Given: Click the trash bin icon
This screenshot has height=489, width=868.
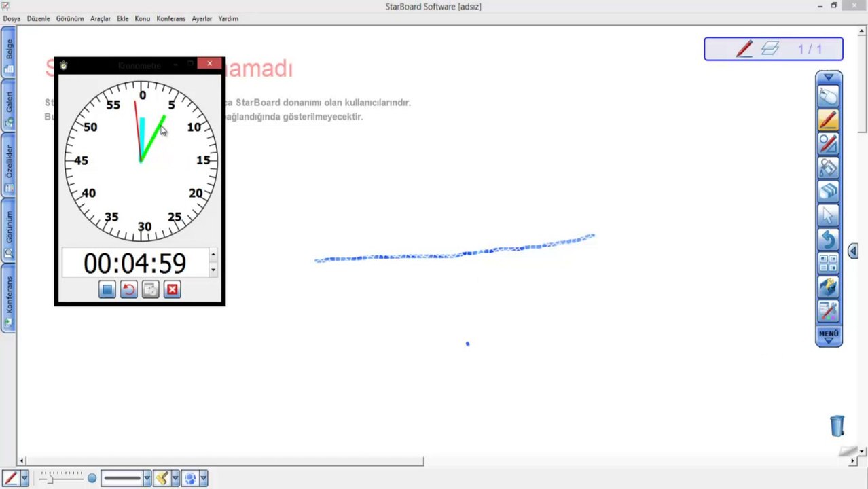Looking at the screenshot, I should [x=837, y=426].
